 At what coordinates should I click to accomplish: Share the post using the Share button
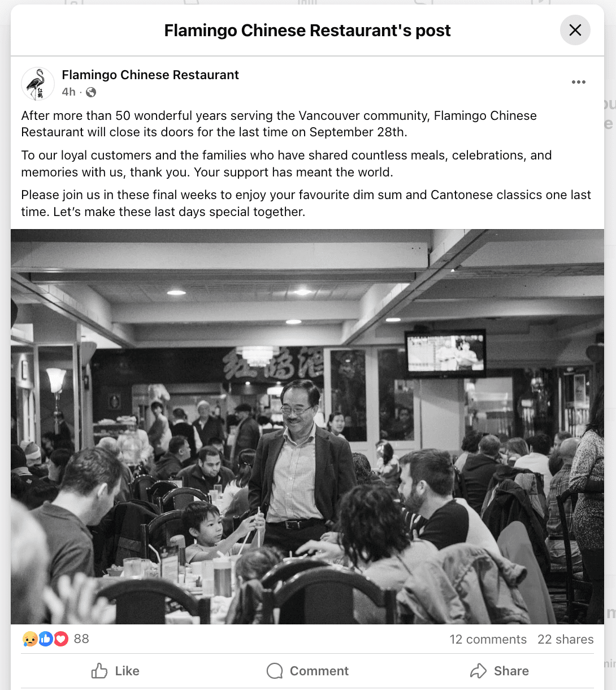(500, 671)
